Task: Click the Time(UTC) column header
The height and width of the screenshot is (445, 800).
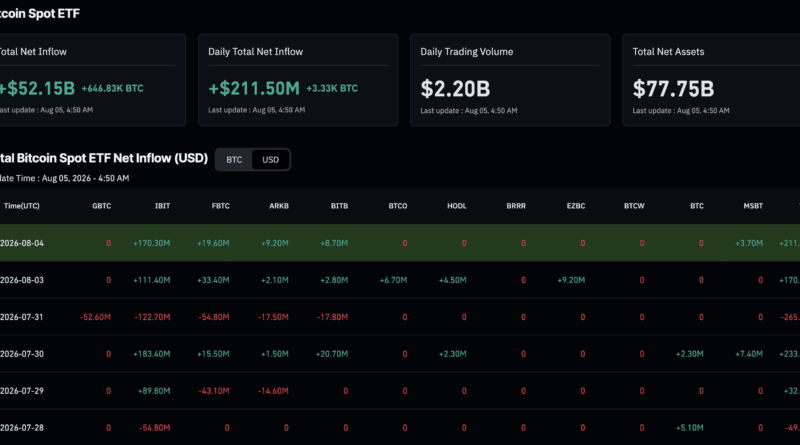Action: click(x=21, y=206)
